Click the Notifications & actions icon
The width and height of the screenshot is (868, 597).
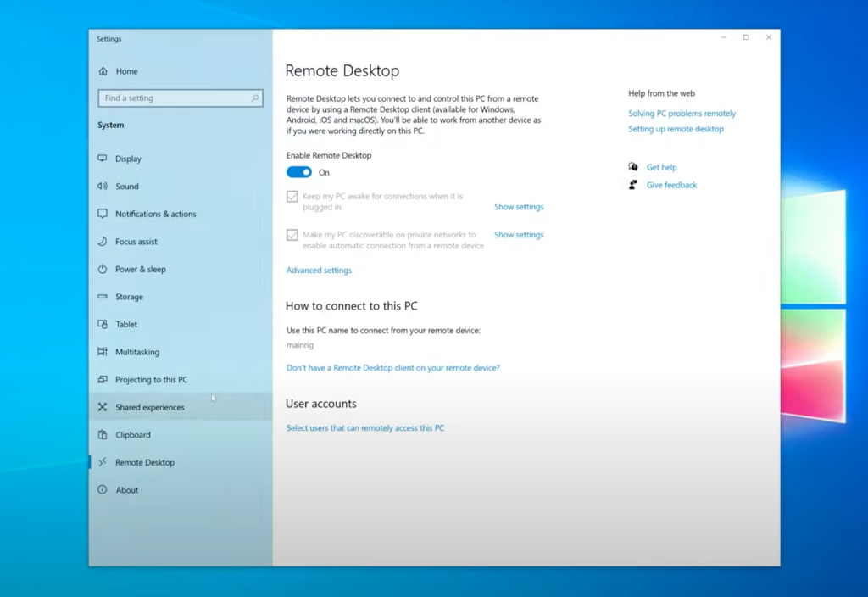(x=103, y=214)
